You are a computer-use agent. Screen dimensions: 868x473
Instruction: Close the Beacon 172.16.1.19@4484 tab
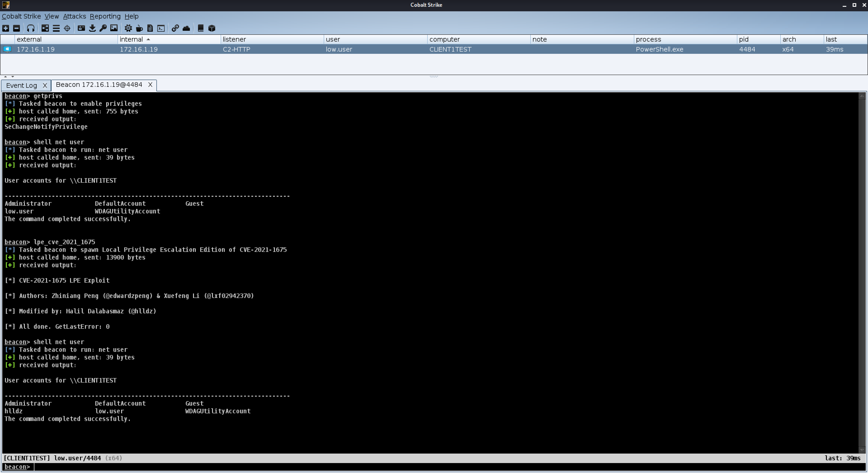[x=150, y=85]
